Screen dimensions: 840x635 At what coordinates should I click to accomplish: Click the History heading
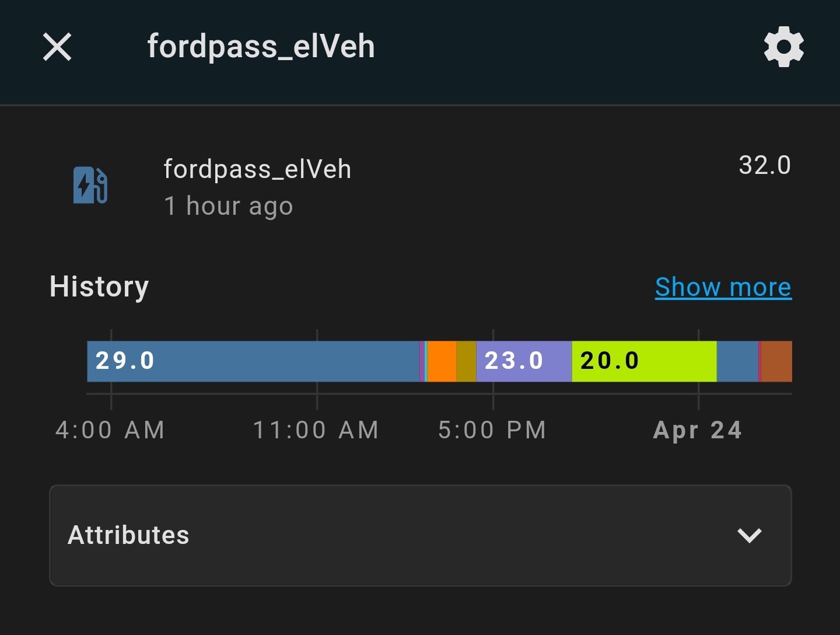[x=99, y=287]
